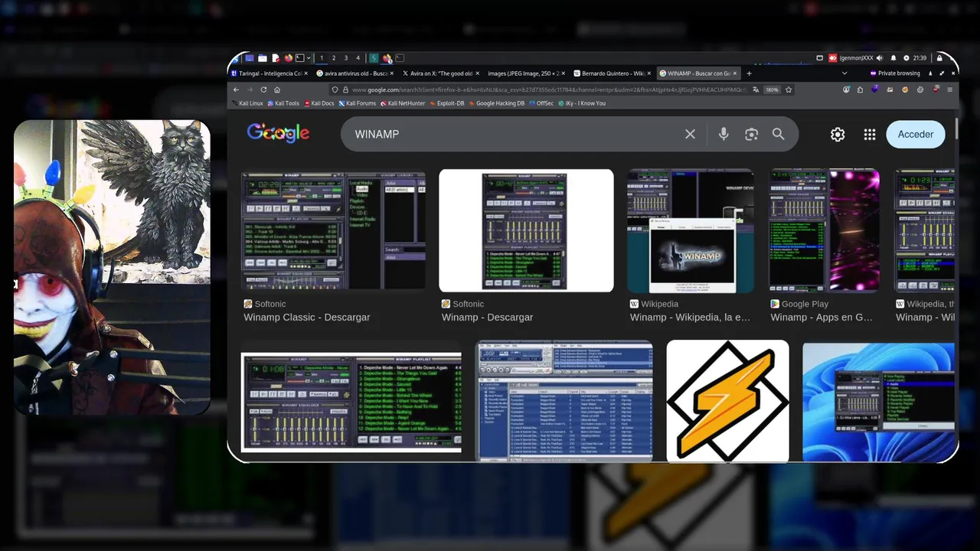Open the Winamp lightning bolt logo image
Screen dimensions: 980x551
tap(727, 401)
